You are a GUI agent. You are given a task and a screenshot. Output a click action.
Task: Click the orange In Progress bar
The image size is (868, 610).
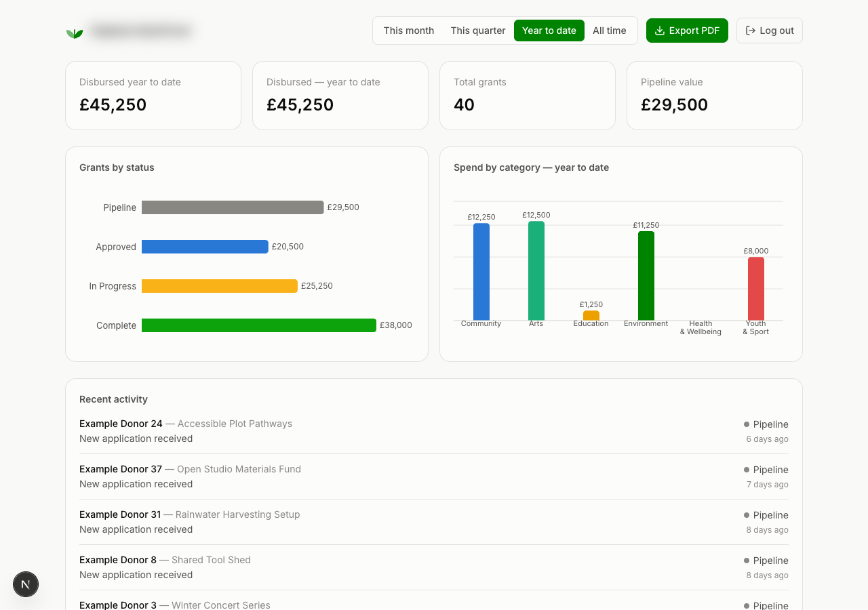click(220, 286)
